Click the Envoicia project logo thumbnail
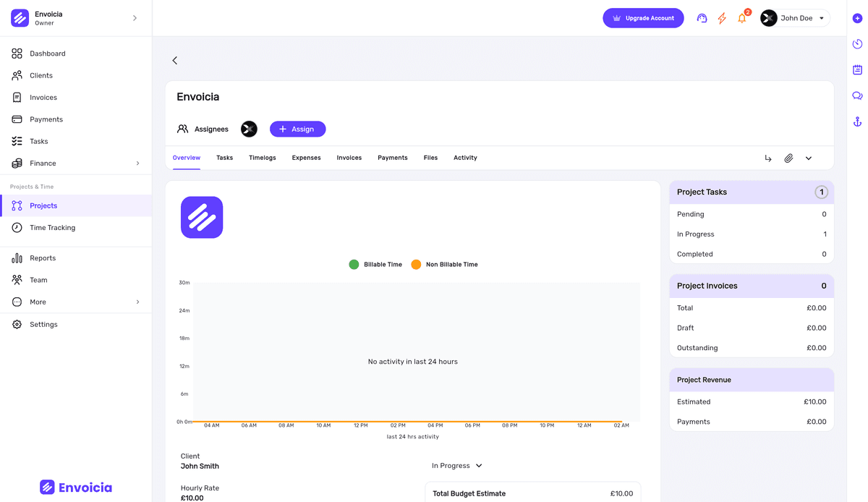The height and width of the screenshot is (502, 868). 202,217
